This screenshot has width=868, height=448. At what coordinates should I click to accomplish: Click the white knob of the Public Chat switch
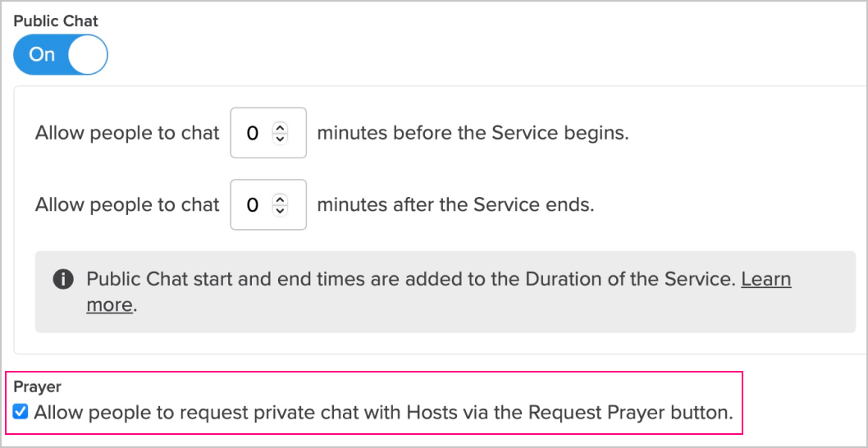[88, 54]
